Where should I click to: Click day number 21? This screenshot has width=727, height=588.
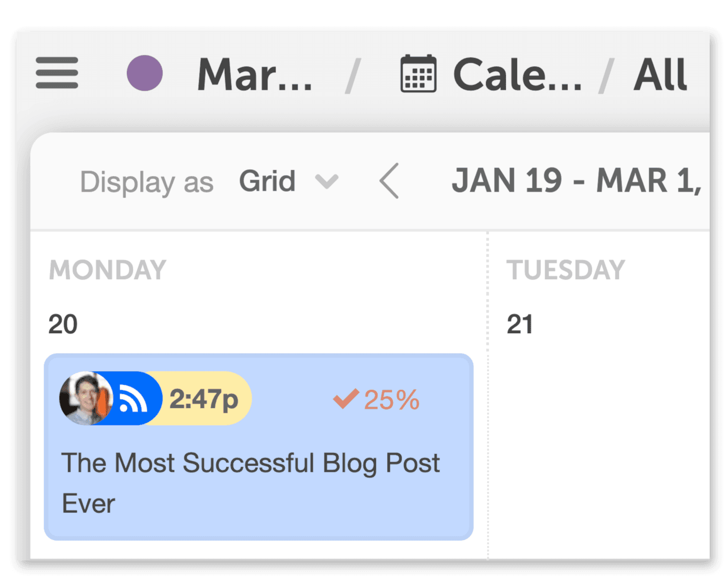pos(520,324)
